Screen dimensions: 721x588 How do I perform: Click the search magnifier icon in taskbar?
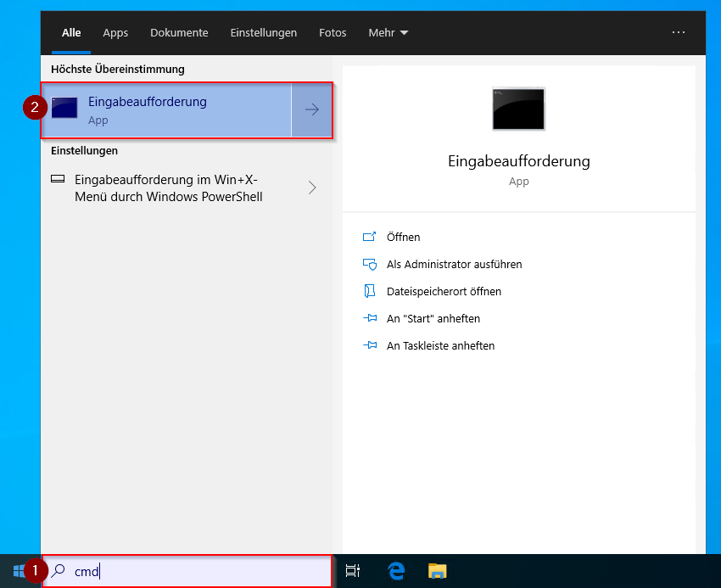[x=58, y=571]
